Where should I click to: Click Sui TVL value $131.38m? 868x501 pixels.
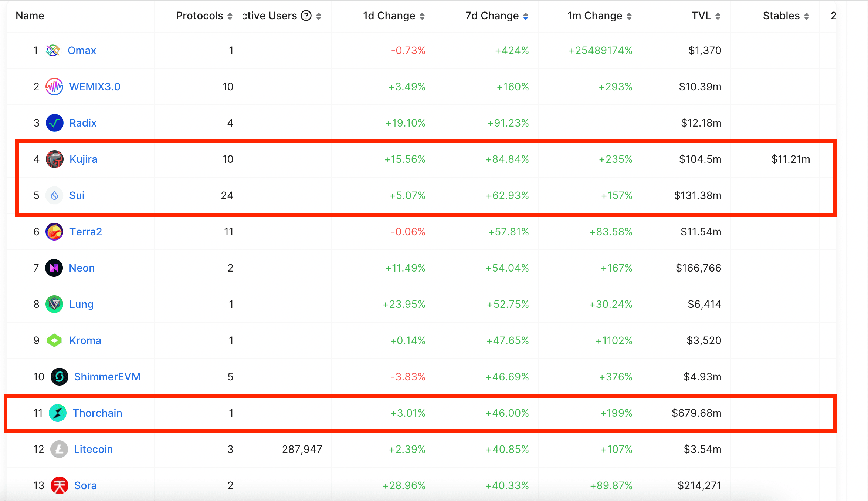point(698,195)
